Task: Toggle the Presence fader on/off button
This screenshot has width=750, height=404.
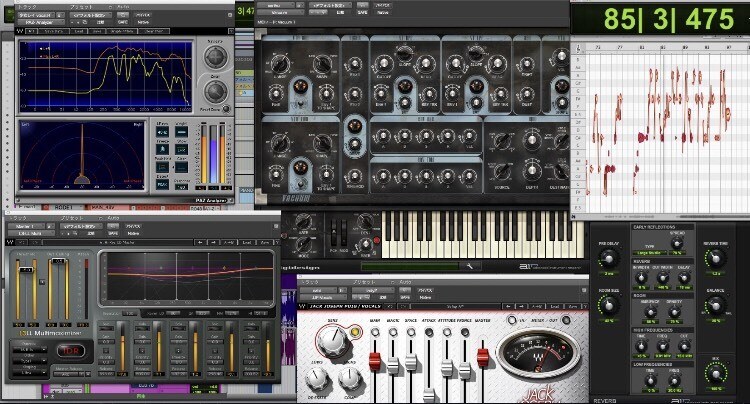Action: pos(464,332)
